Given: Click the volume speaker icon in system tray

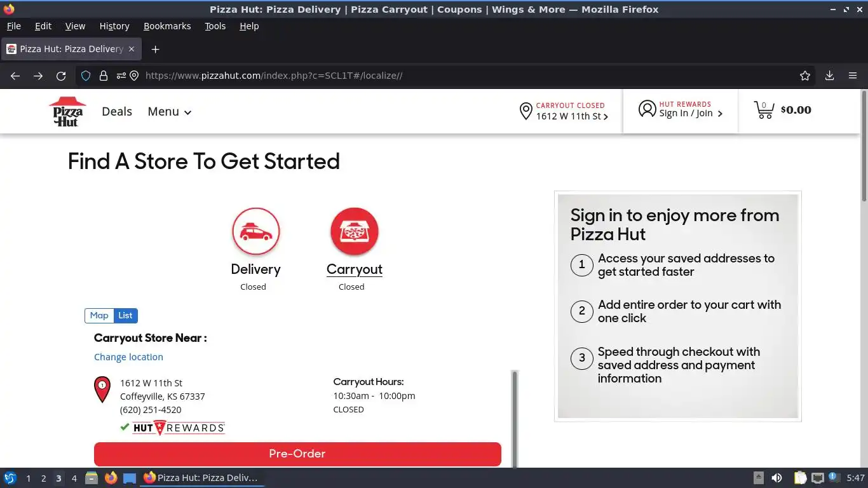Looking at the screenshot, I should point(776,478).
